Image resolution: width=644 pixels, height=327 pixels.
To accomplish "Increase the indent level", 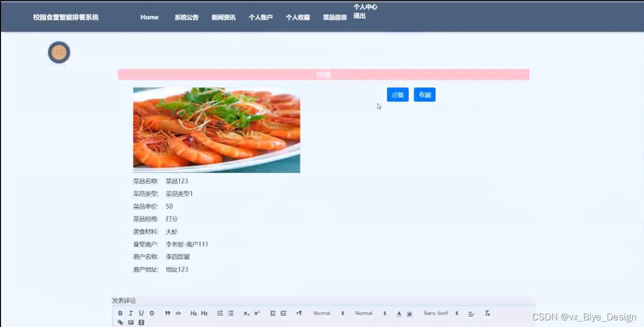I will [x=283, y=313].
